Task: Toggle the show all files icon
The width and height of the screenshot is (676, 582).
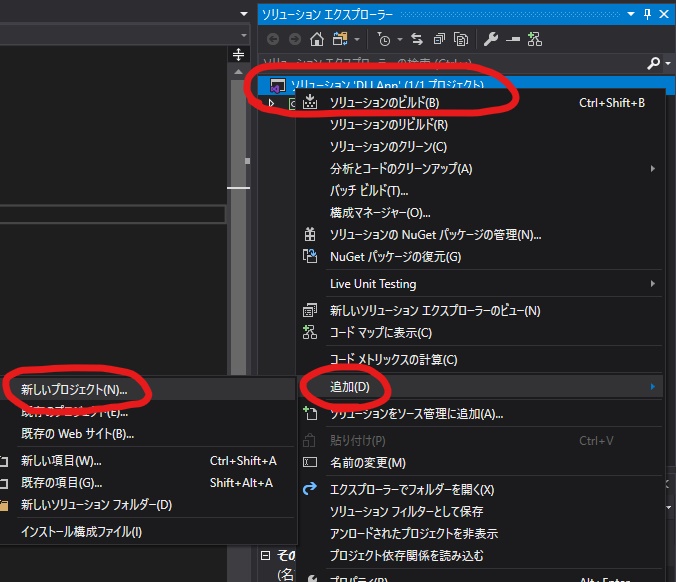Action: 461,39
